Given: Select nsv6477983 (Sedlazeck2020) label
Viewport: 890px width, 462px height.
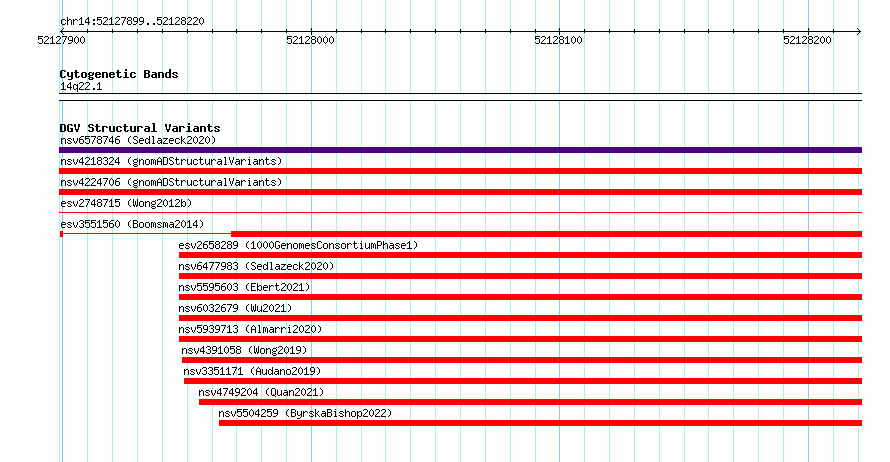Looking at the screenshot, I should pos(256,266).
